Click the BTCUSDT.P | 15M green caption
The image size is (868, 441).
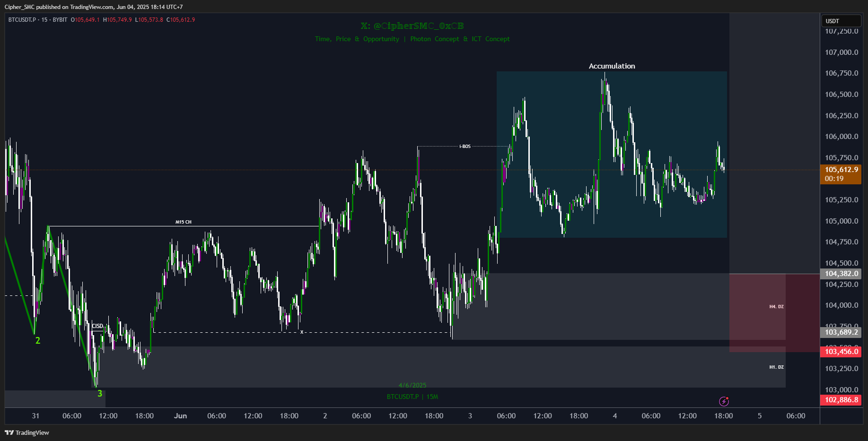[412, 397]
